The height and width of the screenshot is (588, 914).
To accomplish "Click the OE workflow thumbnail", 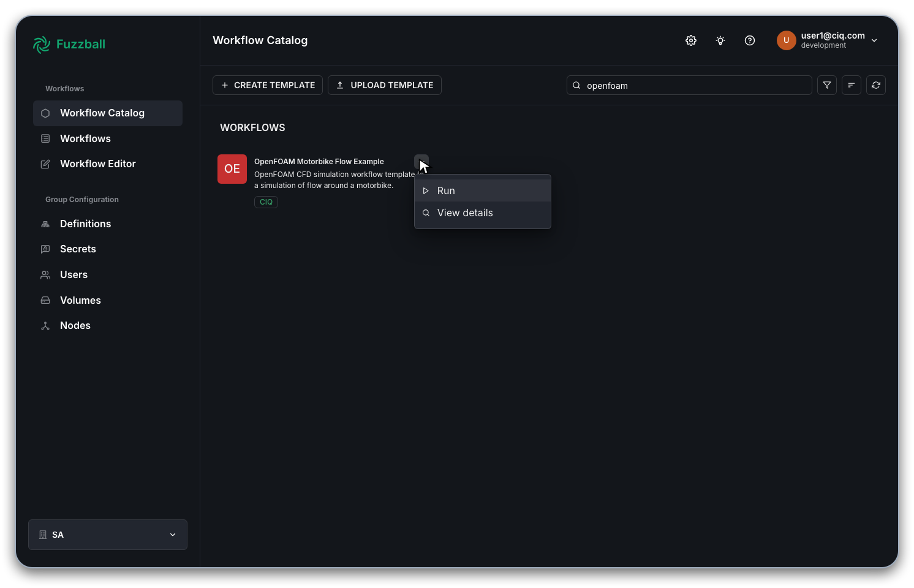I will click(232, 169).
